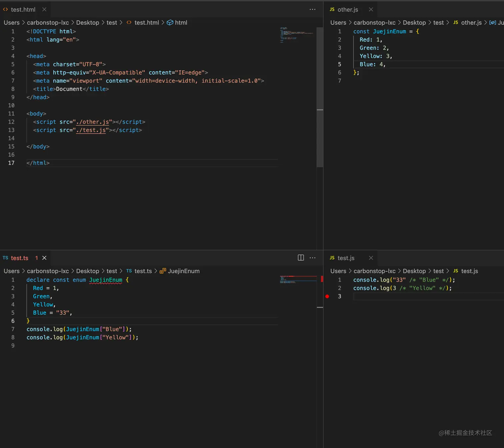Toggle the red breakpoint dot in test.js
The width and height of the screenshot is (504, 448).
[x=327, y=296]
